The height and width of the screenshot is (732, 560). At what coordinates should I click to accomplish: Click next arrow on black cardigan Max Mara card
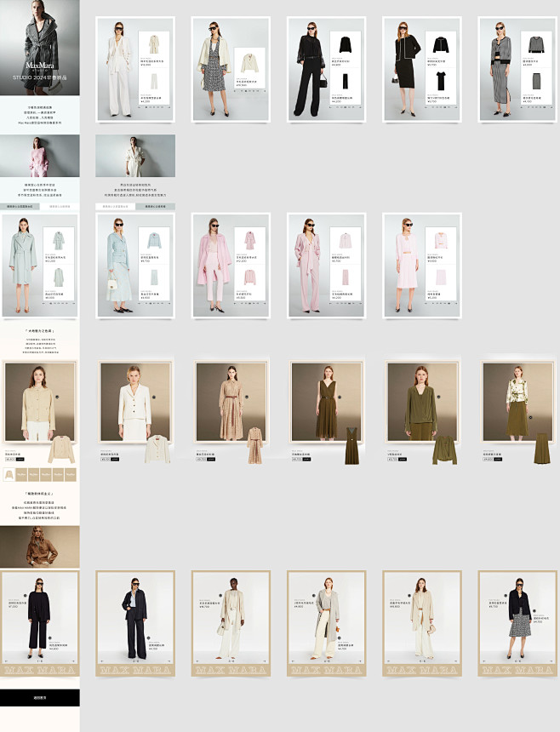73,661
